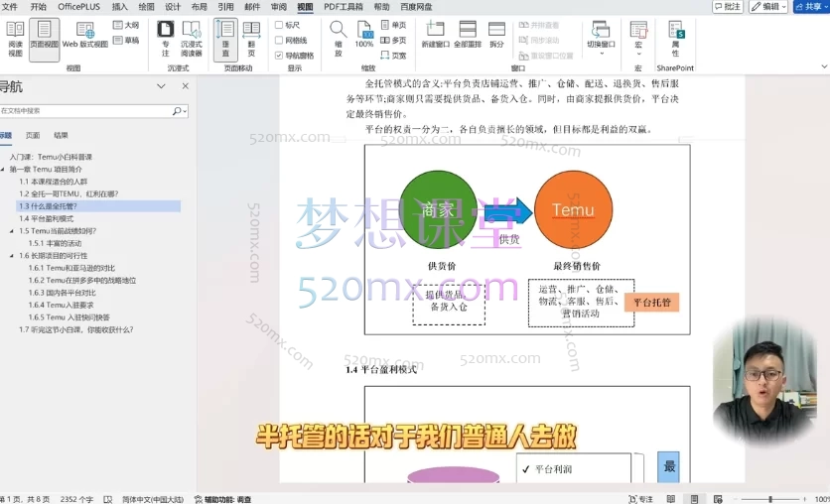Select 翻页 side-to-side page movement
Screen dimensions: 830x504
(251, 38)
